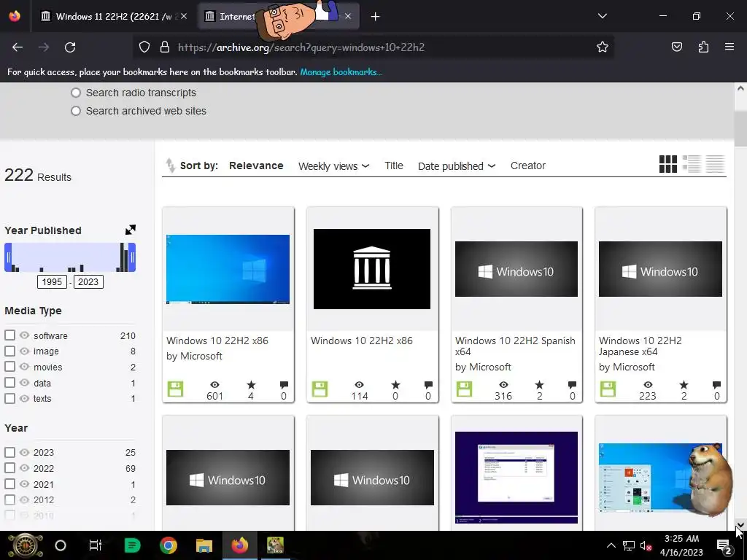Show only 2022 results via eye icon
The image size is (747, 560).
[x=24, y=467]
